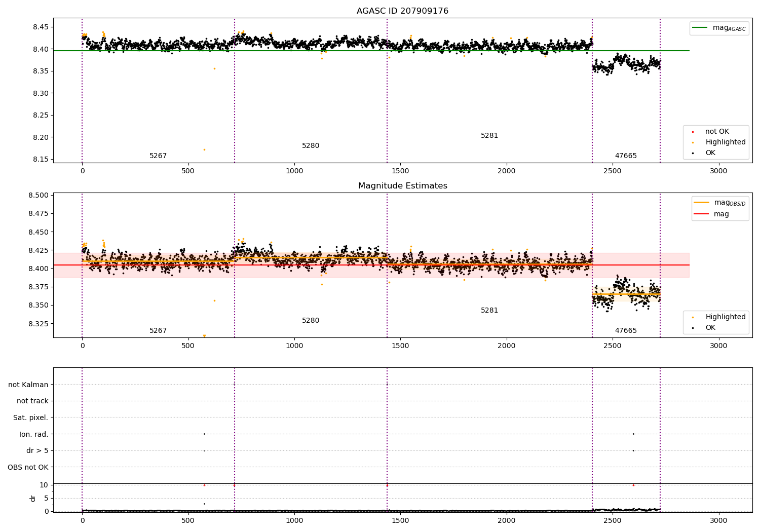This screenshot has height=532, width=760.
Task: Click x-axis tick 500 in bottom plot
Action: coord(188,520)
